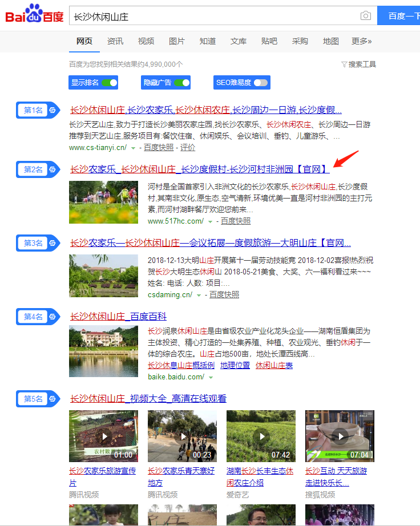Viewport: 420px width, 526px height.
Task: Click 爱奇艺 video source label
Action: click(238, 495)
